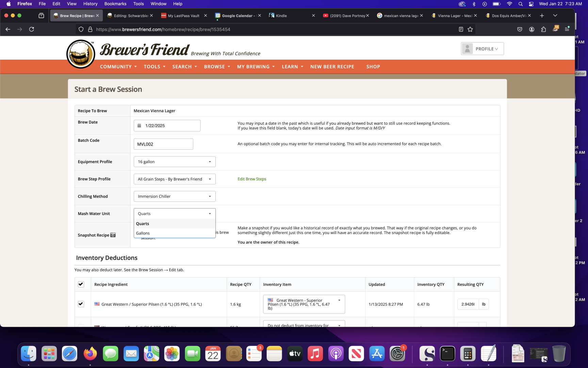This screenshot has width=588, height=368.
Task: Open Launchpad from the dock
Action: (x=49, y=354)
